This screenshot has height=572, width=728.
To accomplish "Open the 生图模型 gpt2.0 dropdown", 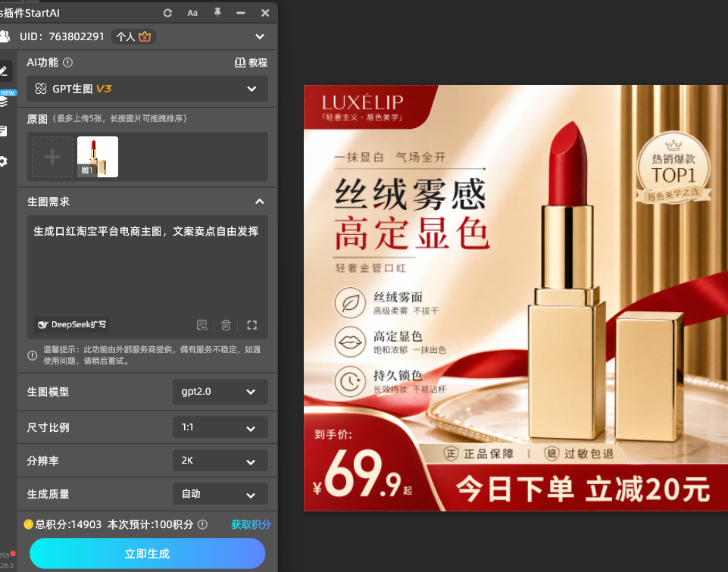I will point(220,392).
